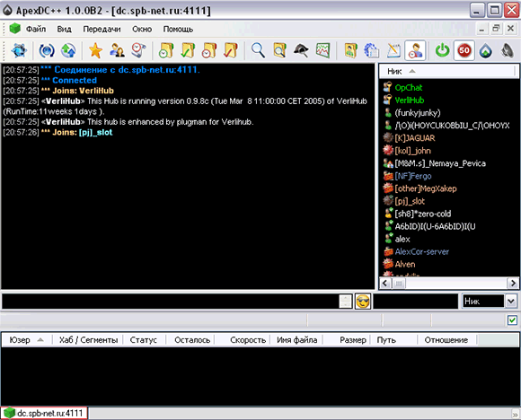Select user [other]MegXakep
Viewport: 521px width, 420px height.
click(x=426, y=188)
